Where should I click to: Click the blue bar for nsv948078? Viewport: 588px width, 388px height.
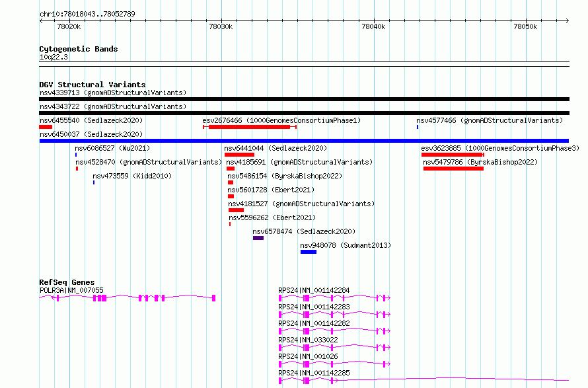pos(309,252)
